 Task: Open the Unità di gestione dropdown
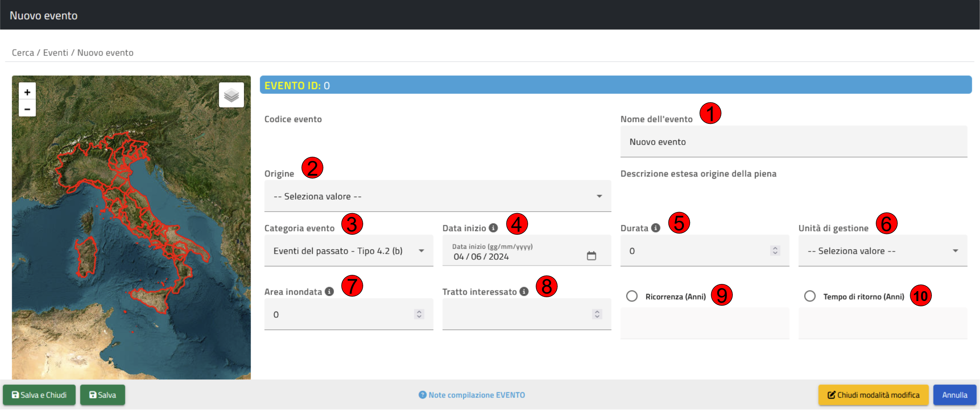coord(882,251)
